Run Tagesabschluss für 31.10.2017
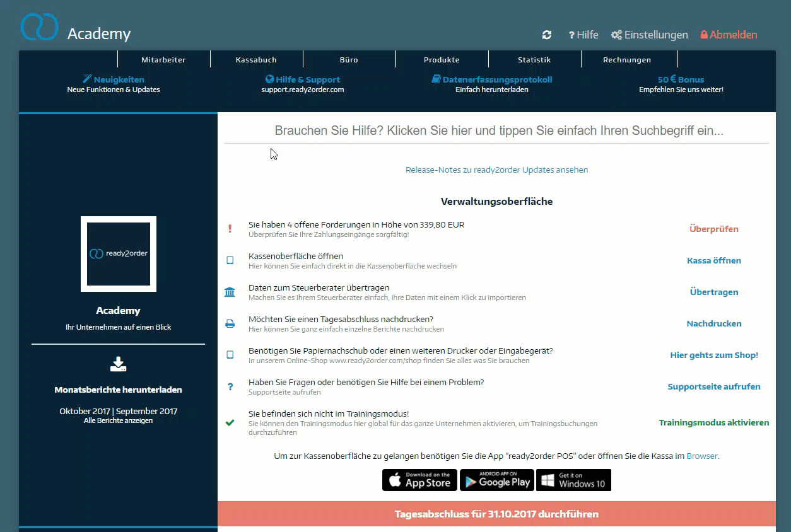Image resolution: width=791 pixels, height=532 pixels. [x=496, y=514]
